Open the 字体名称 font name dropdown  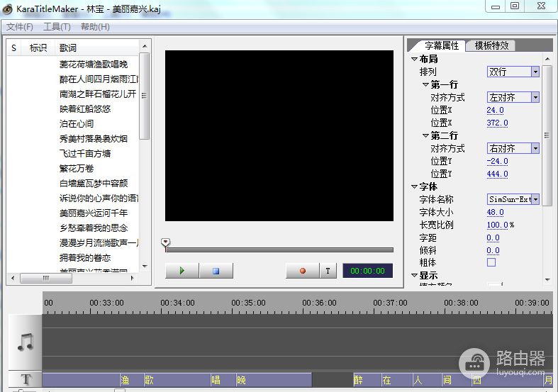pos(535,200)
